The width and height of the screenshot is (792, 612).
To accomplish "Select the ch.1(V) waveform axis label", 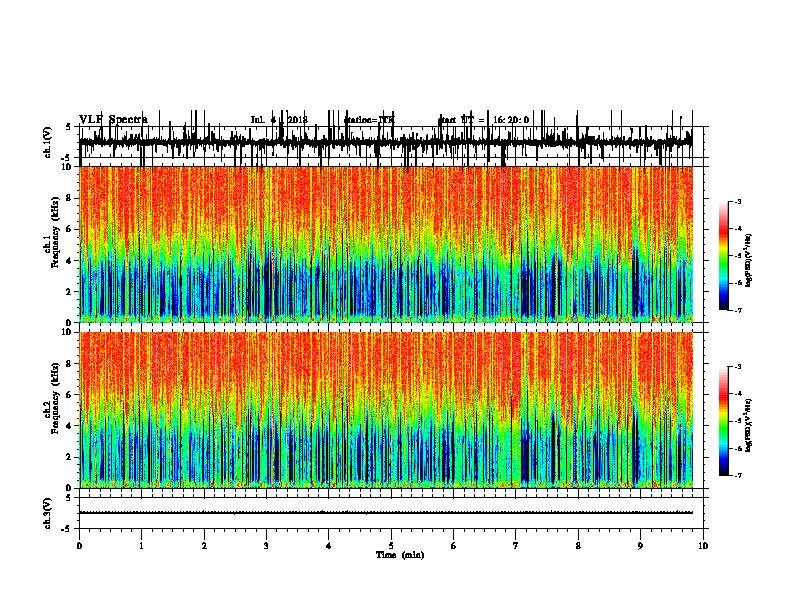I will tap(48, 142).
